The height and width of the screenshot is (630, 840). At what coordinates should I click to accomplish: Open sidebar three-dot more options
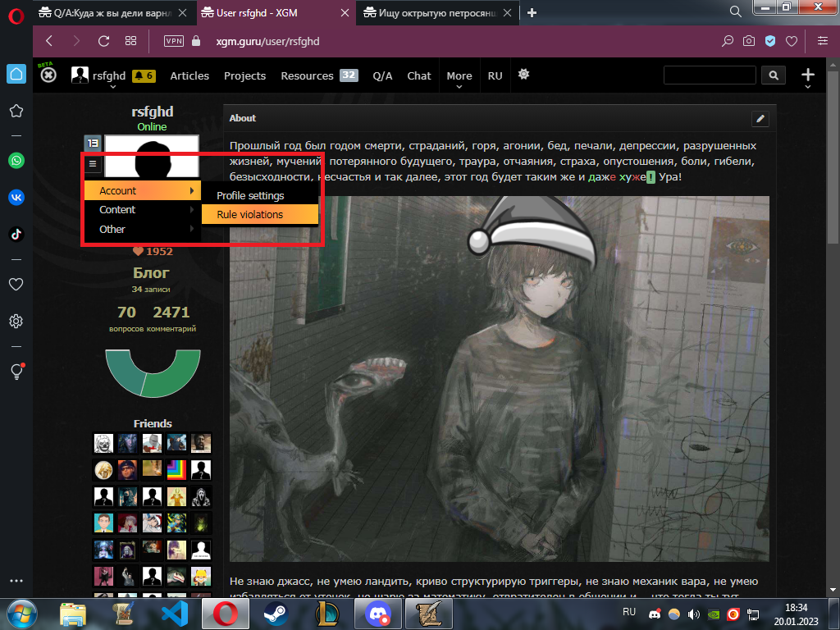(x=16, y=581)
